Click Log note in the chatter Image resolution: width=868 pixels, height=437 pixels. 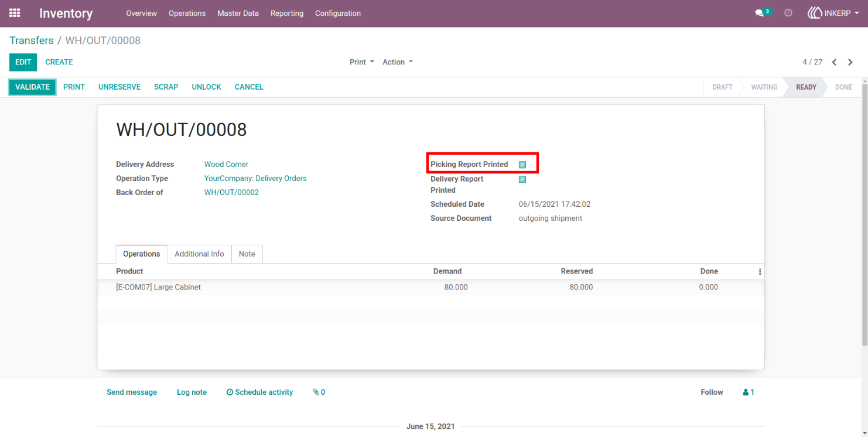click(192, 392)
